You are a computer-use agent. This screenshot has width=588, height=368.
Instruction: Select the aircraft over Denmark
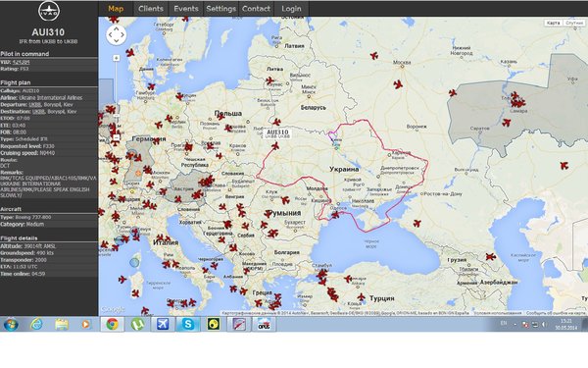click(x=130, y=52)
